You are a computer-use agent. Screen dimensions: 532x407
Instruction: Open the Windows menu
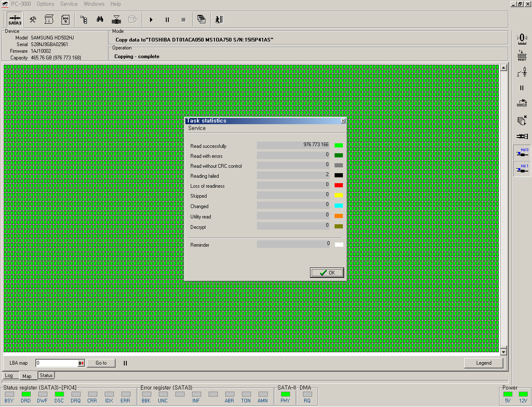[94, 4]
